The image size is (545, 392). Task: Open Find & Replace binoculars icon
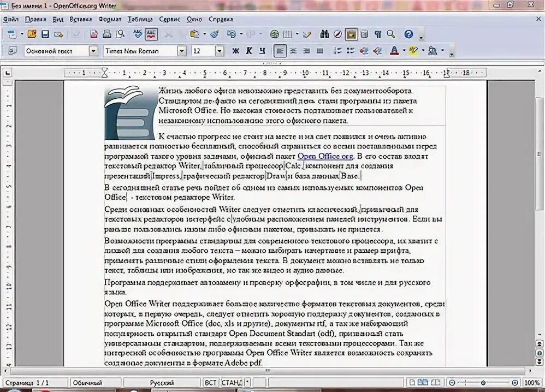pos(324,34)
